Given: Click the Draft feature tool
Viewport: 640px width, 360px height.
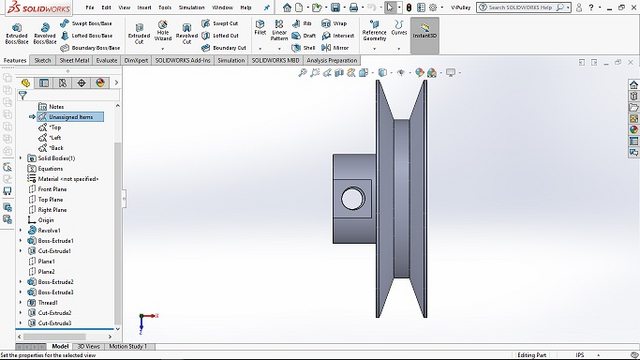Looking at the screenshot, I should coord(304,36).
